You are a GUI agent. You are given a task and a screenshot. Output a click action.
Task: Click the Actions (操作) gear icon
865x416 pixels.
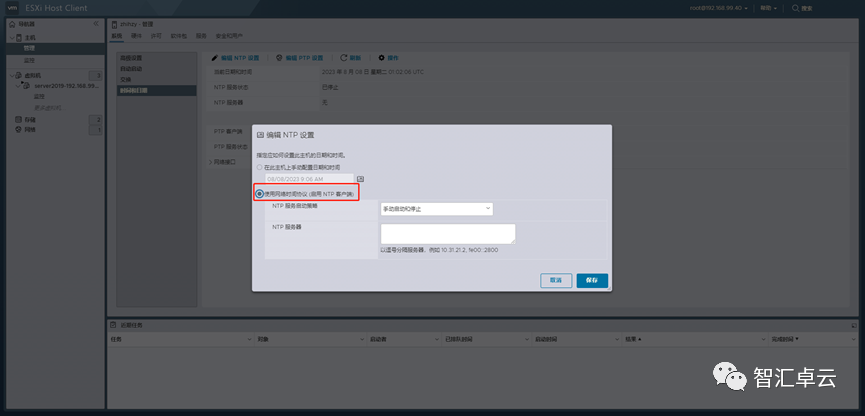(381, 58)
